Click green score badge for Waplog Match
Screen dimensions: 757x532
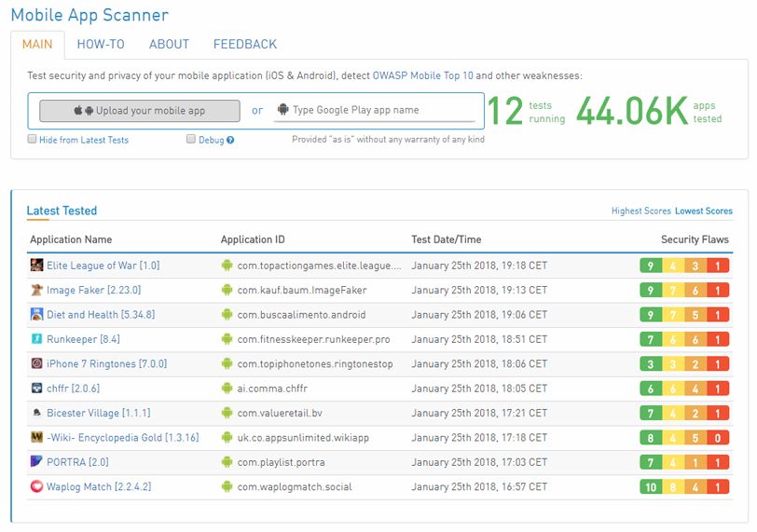point(650,486)
